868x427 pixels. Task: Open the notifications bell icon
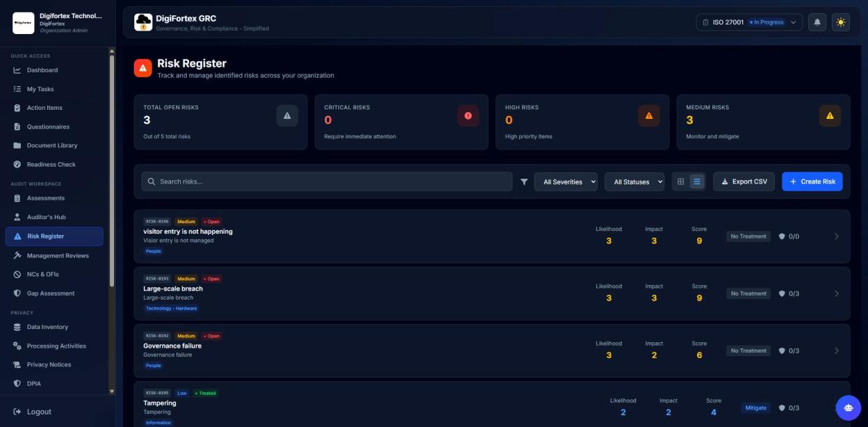(x=817, y=22)
